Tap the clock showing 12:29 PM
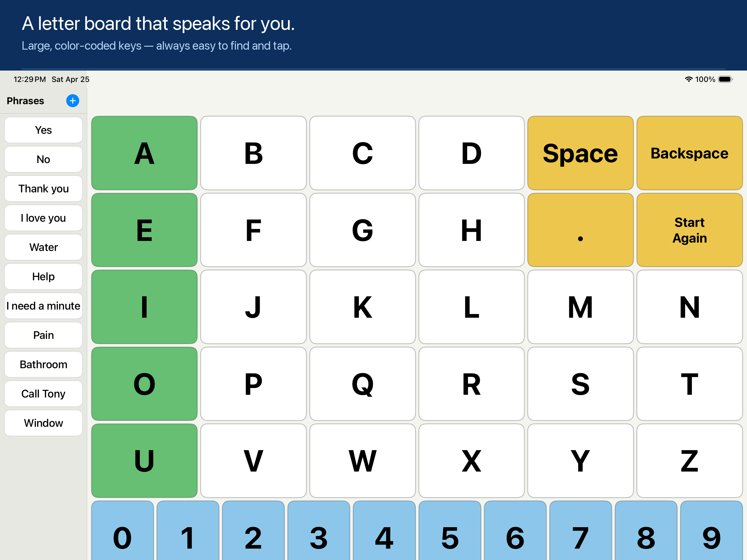This screenshot has height=560, width=747. 29,79
